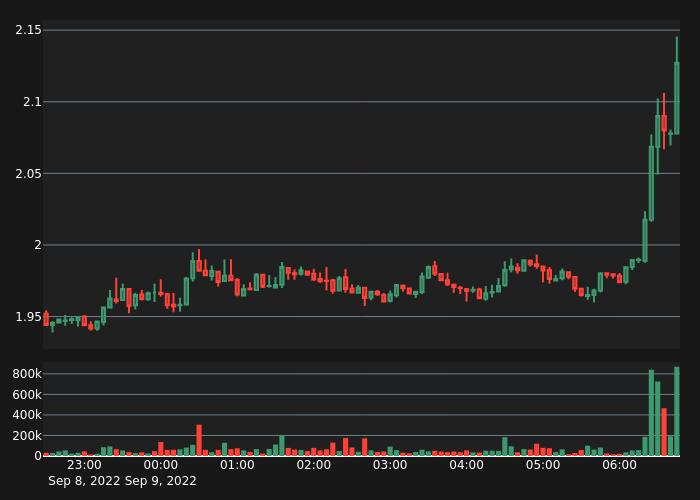Screen dimensions: 700x500
Task: Click the 03:00 time axis label
Action: pyautogui.click(x=390, y=465)
